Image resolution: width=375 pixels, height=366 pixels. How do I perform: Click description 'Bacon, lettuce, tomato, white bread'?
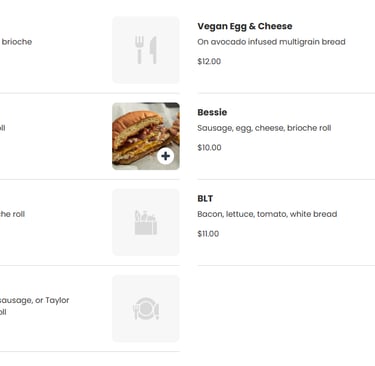(x=267, y=214)
